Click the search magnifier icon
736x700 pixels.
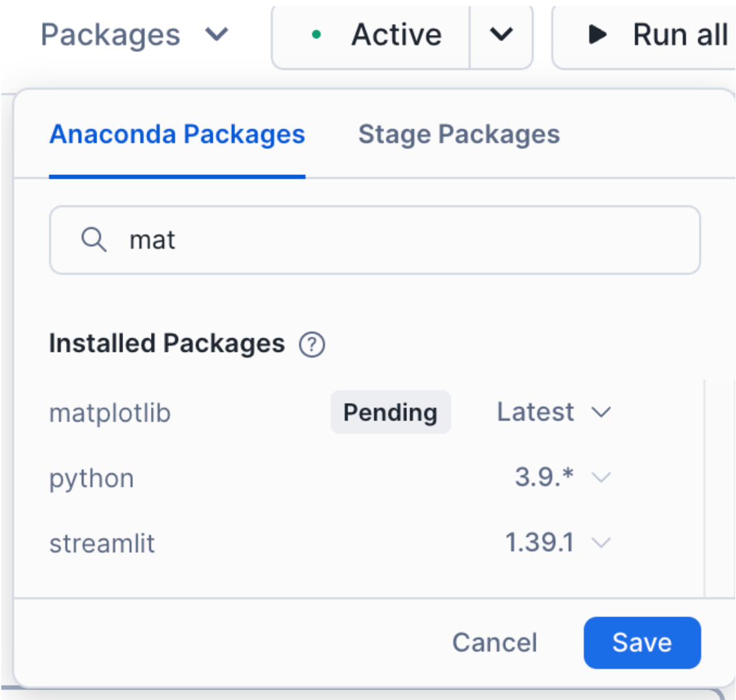tap(94, 240)
